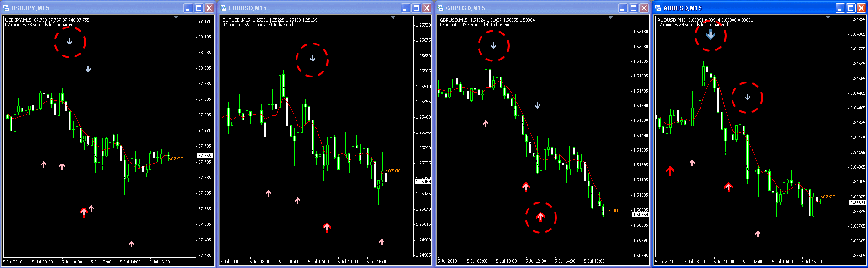Minimize the EURUSD,M15 chart window
This screenshot has height=268, width=868.
click(406, 8)
